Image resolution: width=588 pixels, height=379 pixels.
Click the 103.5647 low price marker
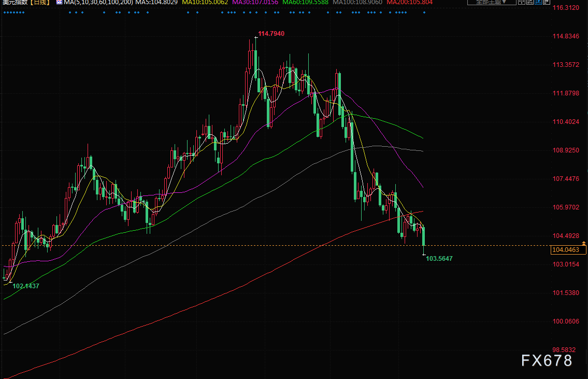(x=439, y=259)
